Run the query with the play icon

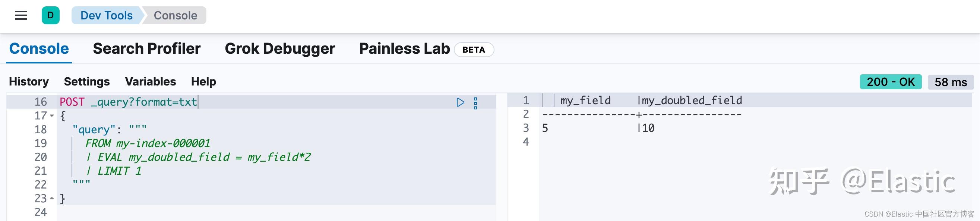point(460,103)
